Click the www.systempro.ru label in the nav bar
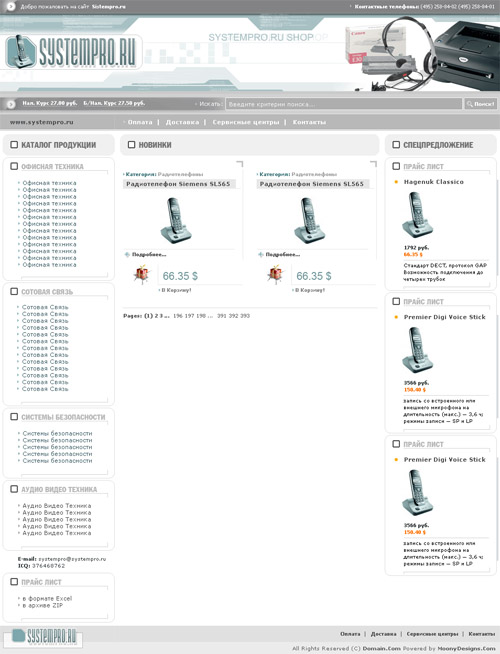Screen dimensions: 500x654 click(x=42, y=122)
